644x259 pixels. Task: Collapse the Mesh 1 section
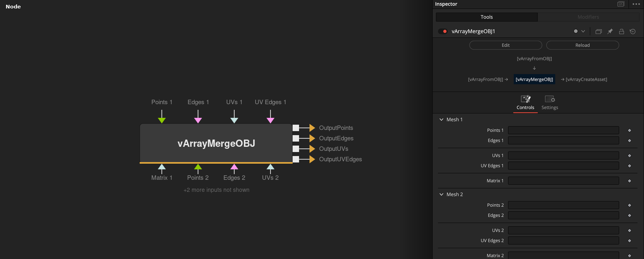442,119
